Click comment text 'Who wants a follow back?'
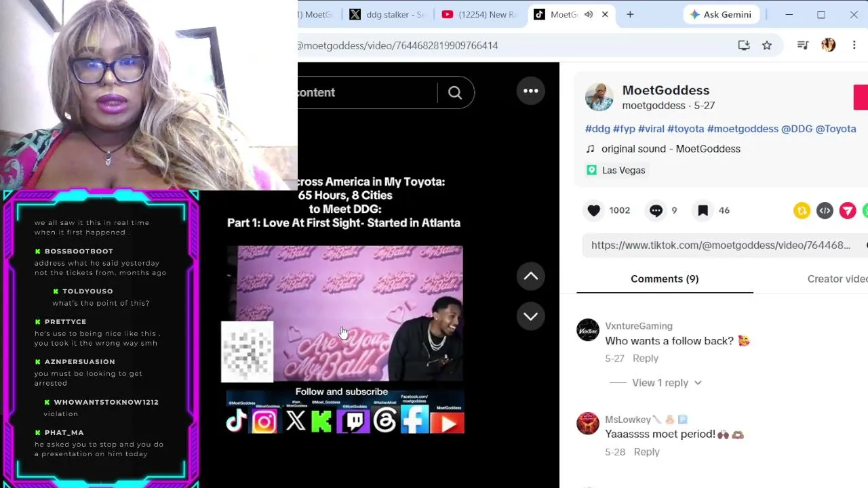 (x=669, y=341)
